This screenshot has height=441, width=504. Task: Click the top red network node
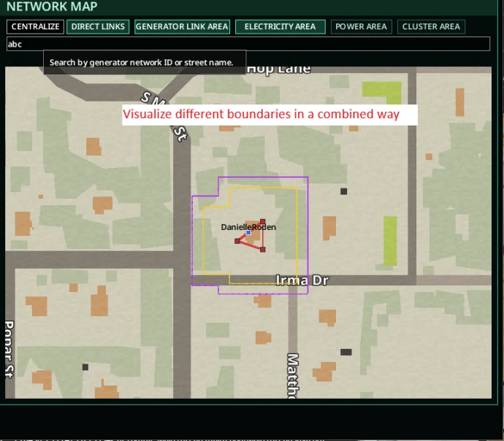coord(262,221)
